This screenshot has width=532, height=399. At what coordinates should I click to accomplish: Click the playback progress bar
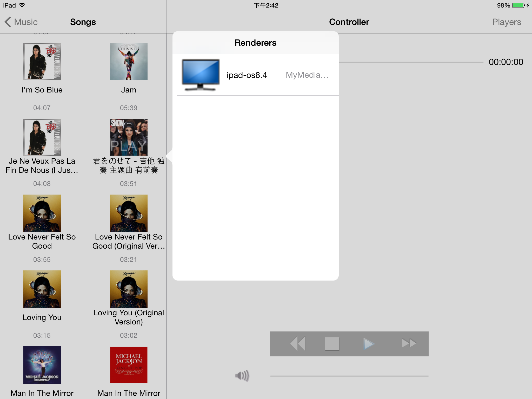tap(410, 62)
